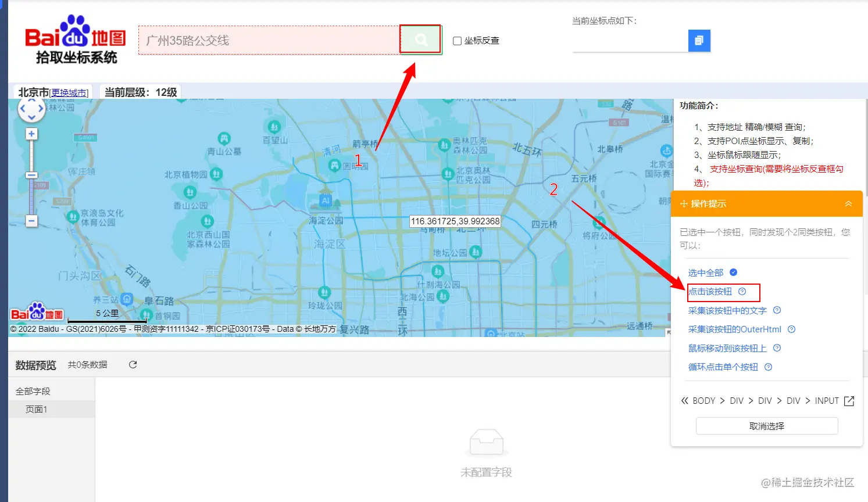
Task: Click the Baidu logo at map bottom-left
Action: tap(37, 312)
